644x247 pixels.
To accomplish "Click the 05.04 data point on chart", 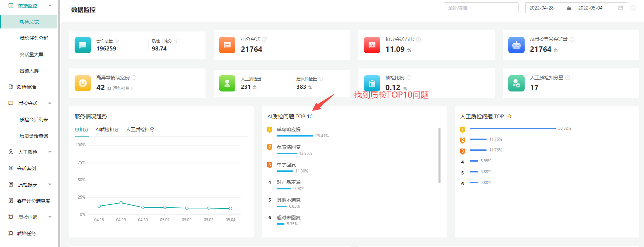I will pyautogui.click(x=231, y=208).
